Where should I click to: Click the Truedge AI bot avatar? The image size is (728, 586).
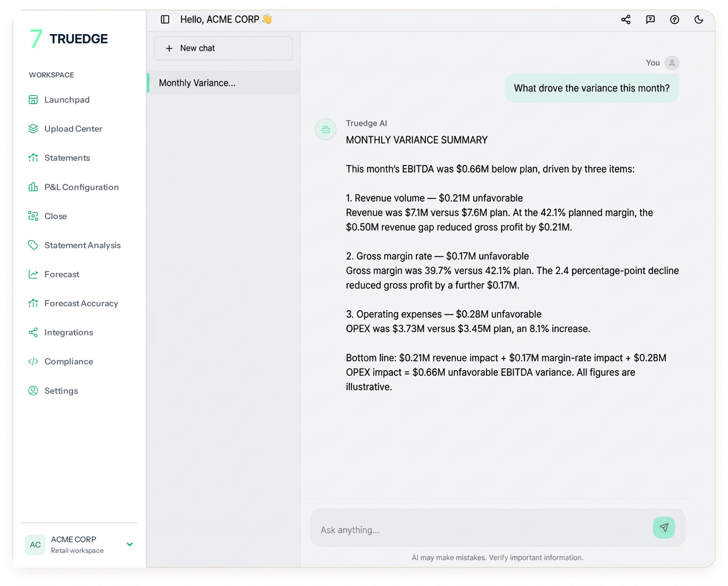tap(325, 129)
